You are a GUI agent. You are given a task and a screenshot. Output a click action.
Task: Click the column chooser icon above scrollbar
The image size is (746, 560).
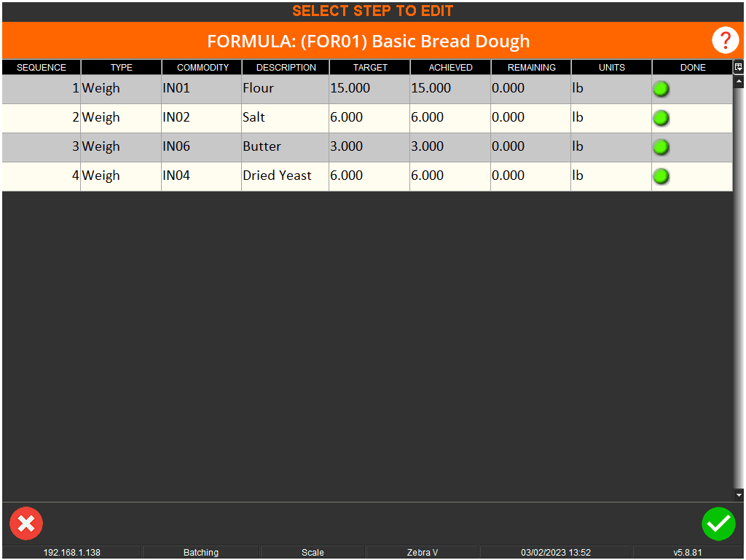coord(739,67)
